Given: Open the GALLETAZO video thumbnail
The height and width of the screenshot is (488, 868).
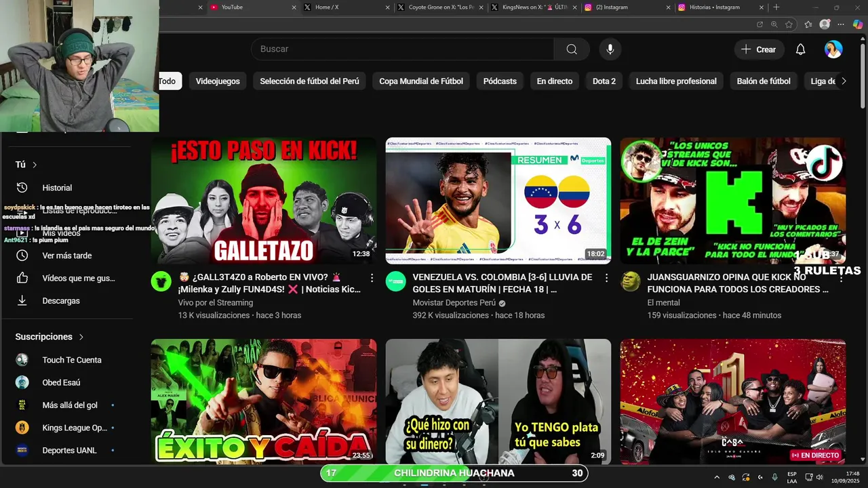Looking at the screenshot, I should 264,201.
